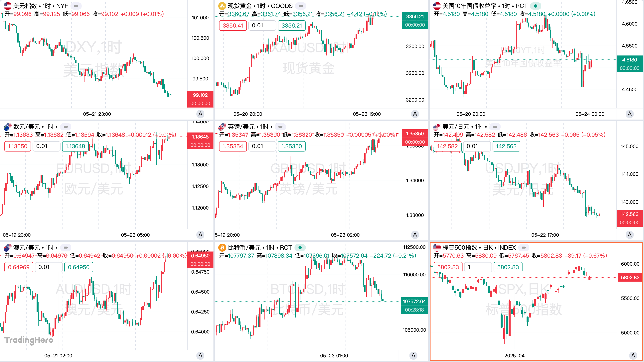This screenshot has width=644, height=362.
Task: Click the US flag icon beside 标普500指数
Action: point(436,248)
